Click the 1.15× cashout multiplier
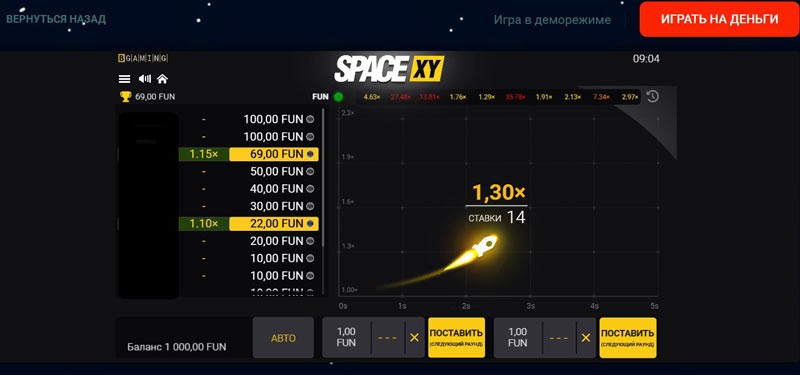Image resolution: width=800 pixels, height=375 pixels. point(204,154)
